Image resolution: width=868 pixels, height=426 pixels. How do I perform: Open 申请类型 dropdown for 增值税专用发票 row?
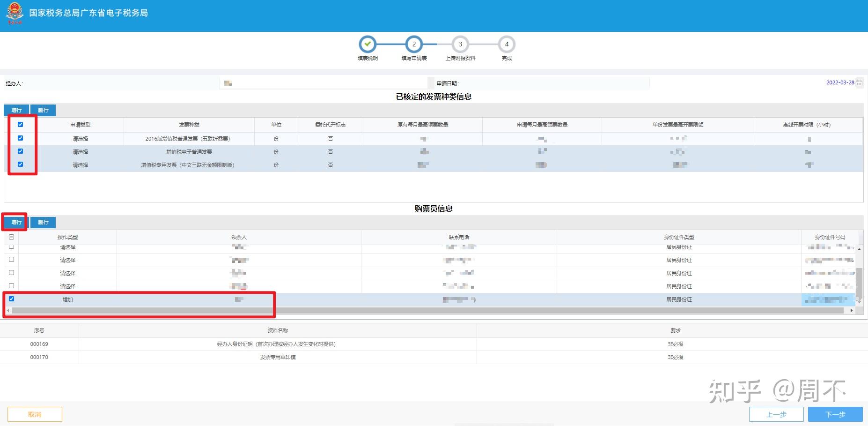[x=80, y=165]
